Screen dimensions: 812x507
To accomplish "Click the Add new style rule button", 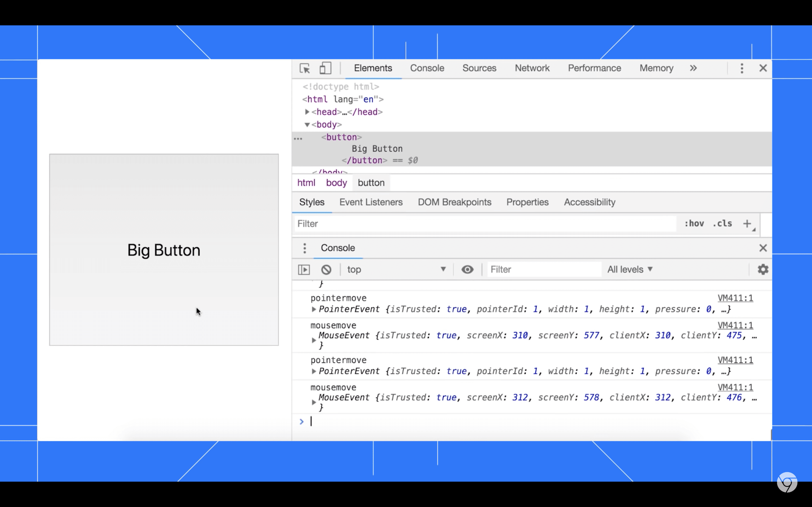I will (747, 224).
